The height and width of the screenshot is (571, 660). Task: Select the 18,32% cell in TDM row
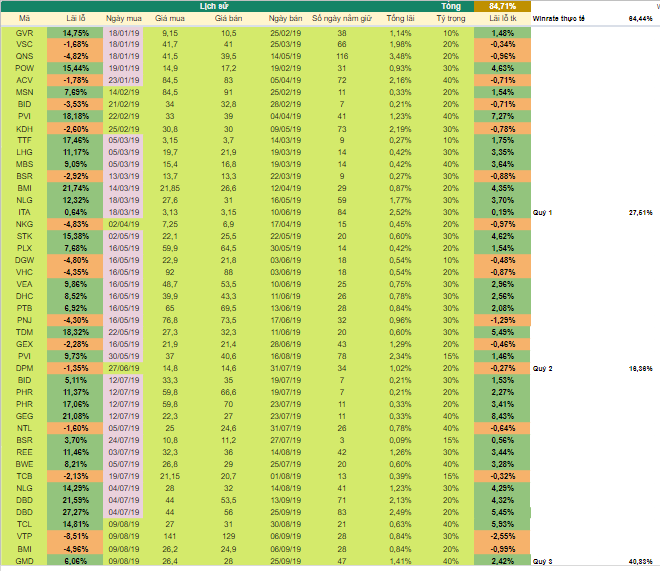(x=75, y=332)
